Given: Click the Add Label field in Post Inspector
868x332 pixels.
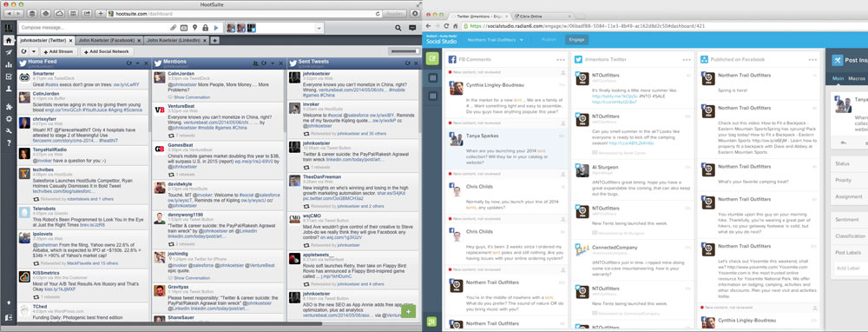Looking at the screenshot, I should [x=852, y=269].
